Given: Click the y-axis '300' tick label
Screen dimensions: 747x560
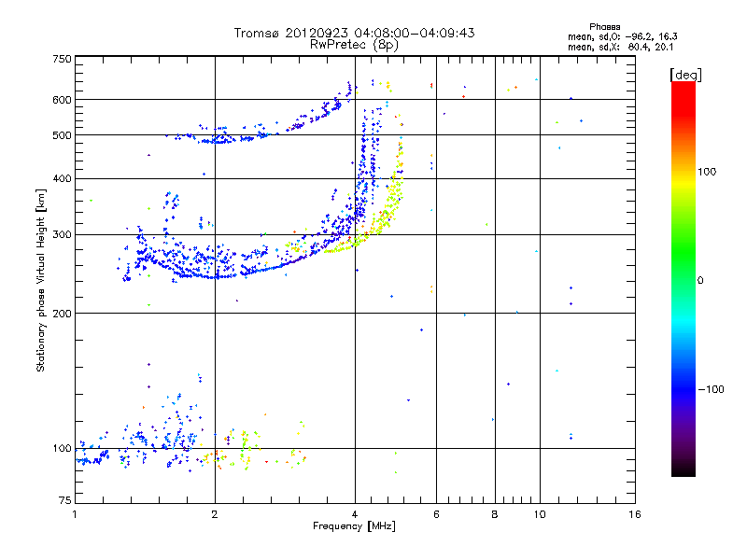Looking at the screenshot, I should click(x=62, y=235).
